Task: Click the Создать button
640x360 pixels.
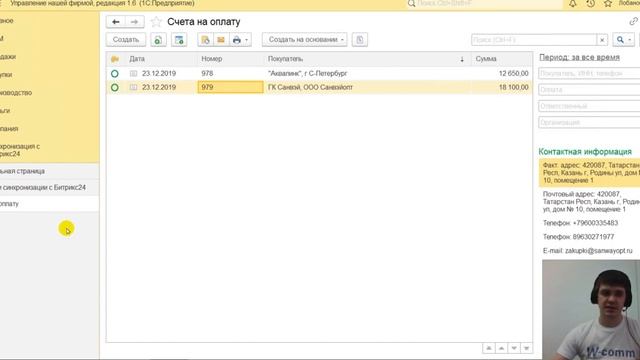Action: tap(126, 40)
